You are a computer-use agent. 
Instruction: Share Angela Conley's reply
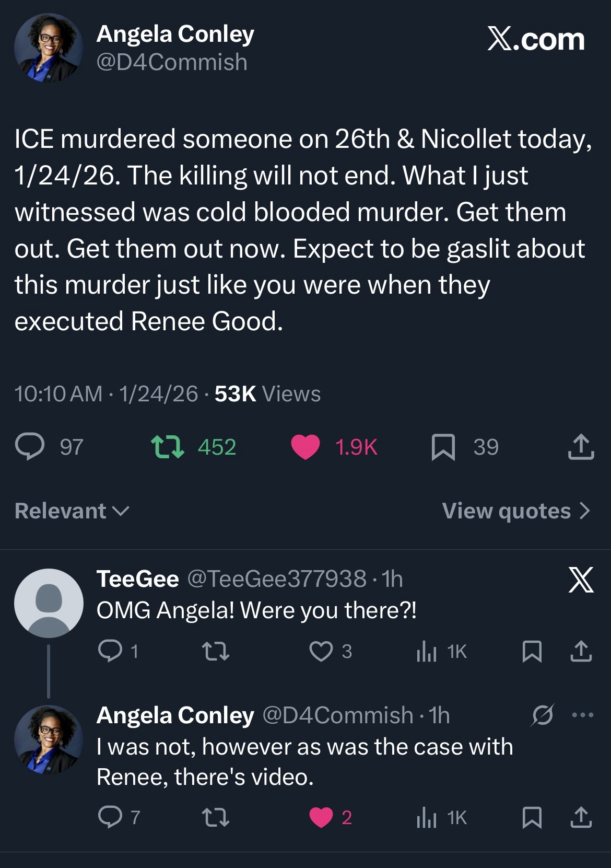coord(581,818)
